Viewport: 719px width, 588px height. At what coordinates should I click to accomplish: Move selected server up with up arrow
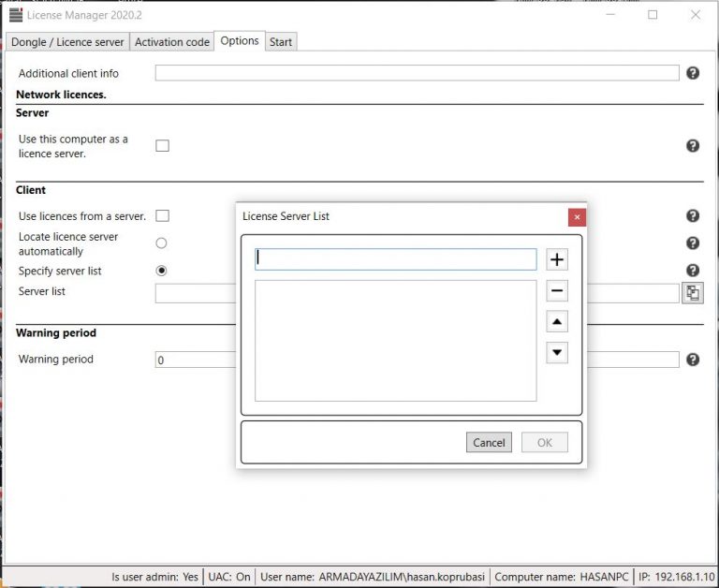557,322
